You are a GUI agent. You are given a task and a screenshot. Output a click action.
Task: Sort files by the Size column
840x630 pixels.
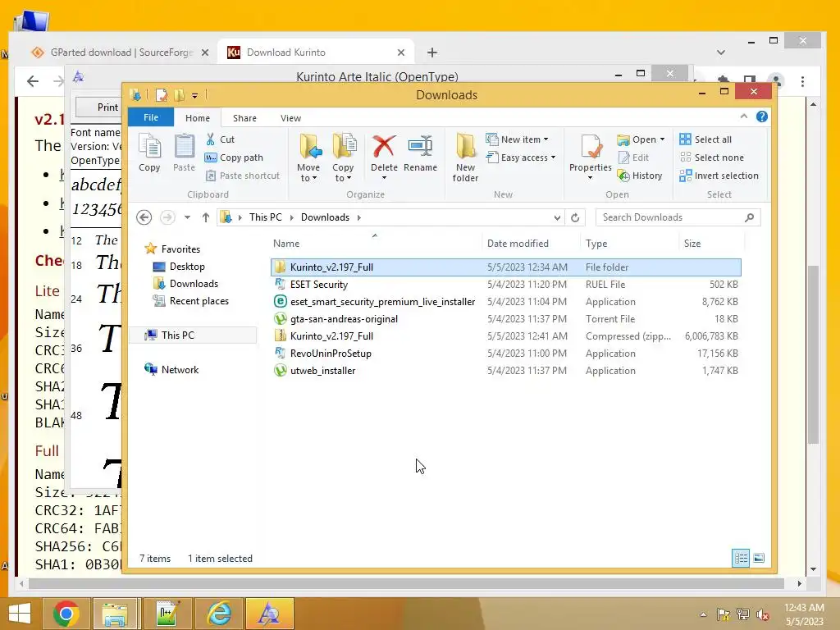pos(711,243)
